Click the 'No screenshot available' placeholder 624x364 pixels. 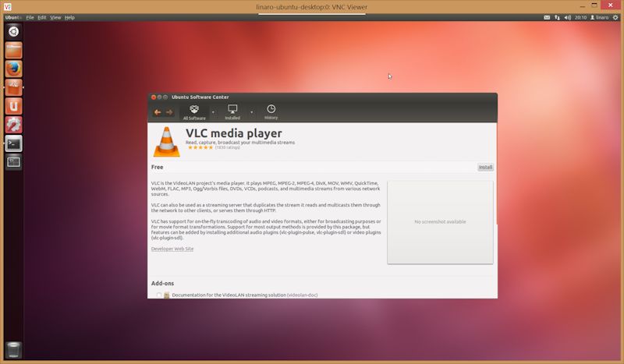point(440,222)
